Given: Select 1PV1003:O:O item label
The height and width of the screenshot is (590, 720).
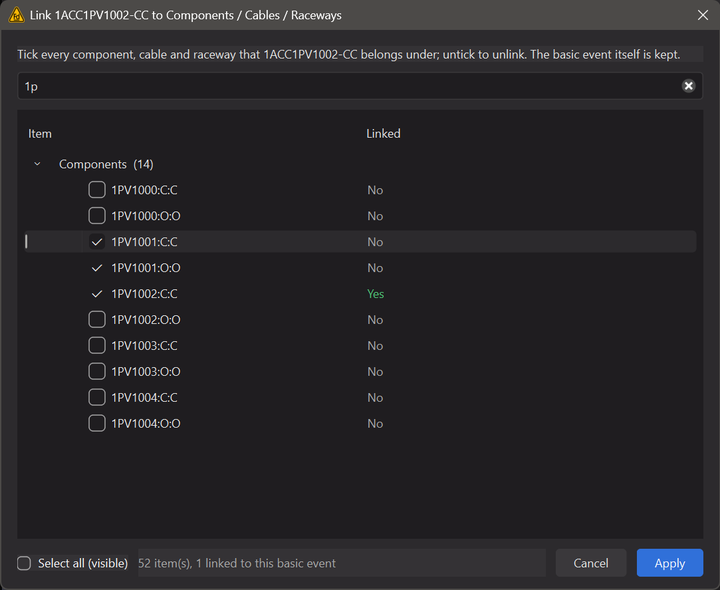Looking at the screenshot, I should [x=146, y=371].
